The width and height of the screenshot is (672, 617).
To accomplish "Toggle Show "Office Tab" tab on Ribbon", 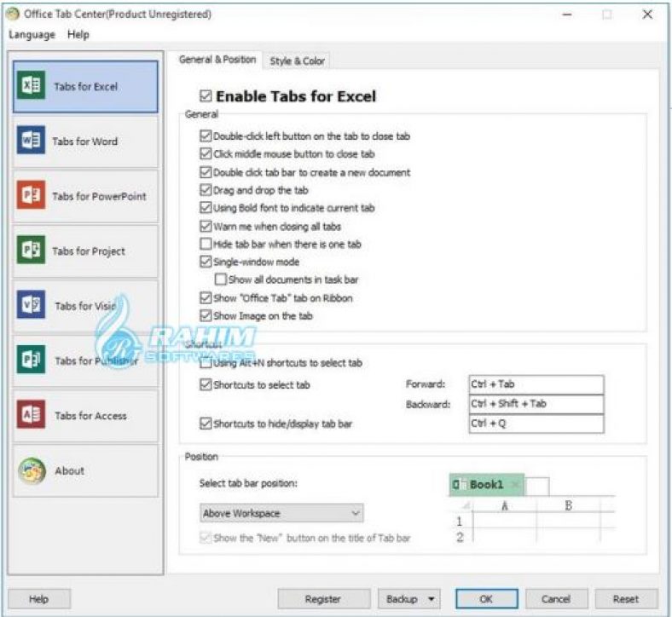I will click(x=206, y=297).
